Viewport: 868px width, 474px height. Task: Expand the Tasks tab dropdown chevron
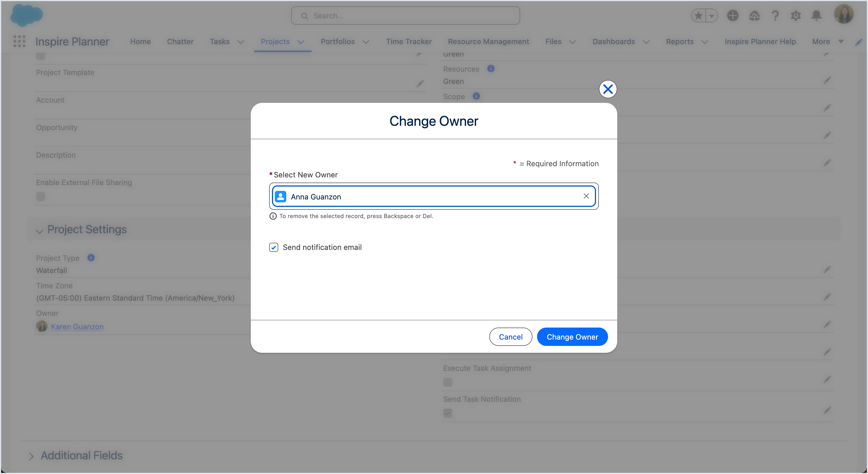240,42
